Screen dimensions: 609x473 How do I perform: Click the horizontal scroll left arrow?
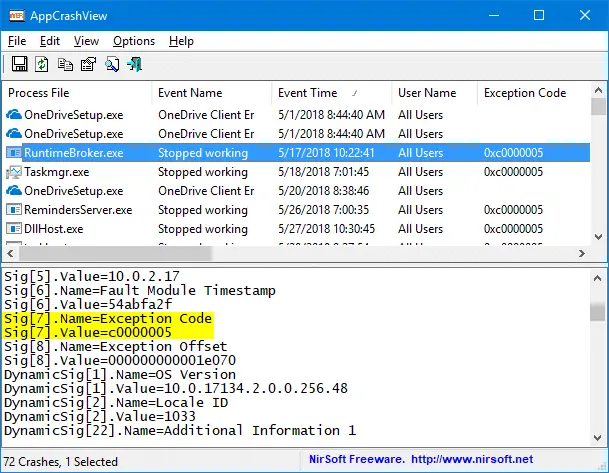pos(10,254)
